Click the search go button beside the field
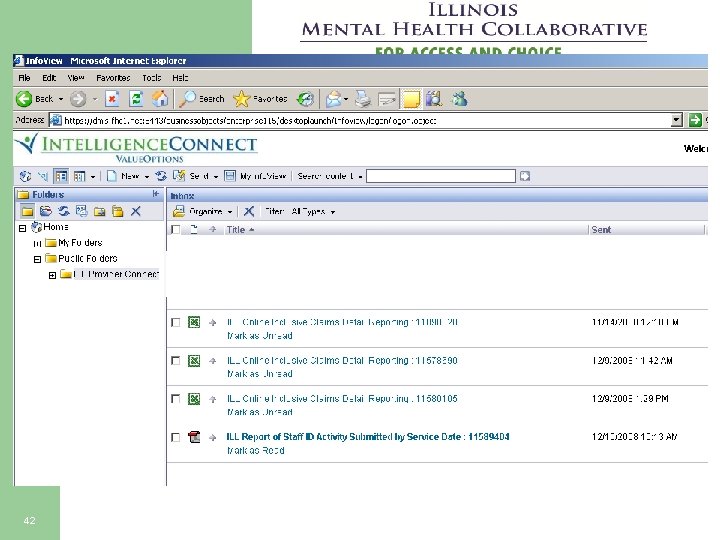720x540 pixels. tap(525, 176)
